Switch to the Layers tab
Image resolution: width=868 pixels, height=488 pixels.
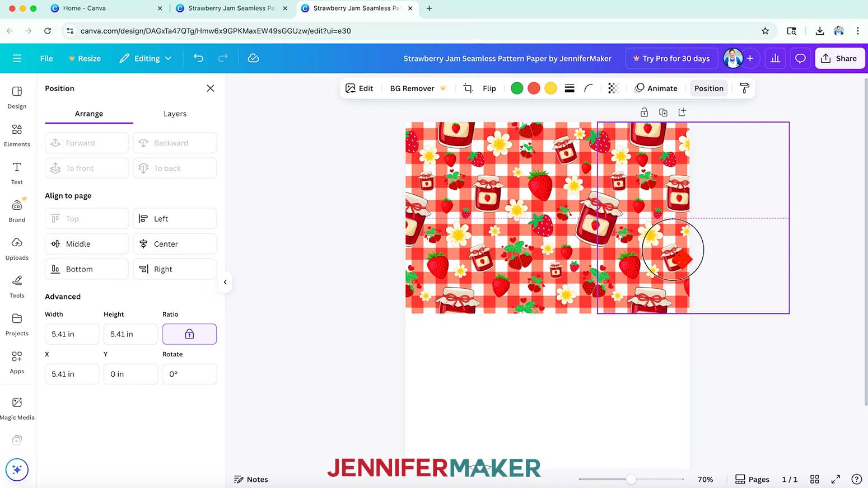[175, 114]
